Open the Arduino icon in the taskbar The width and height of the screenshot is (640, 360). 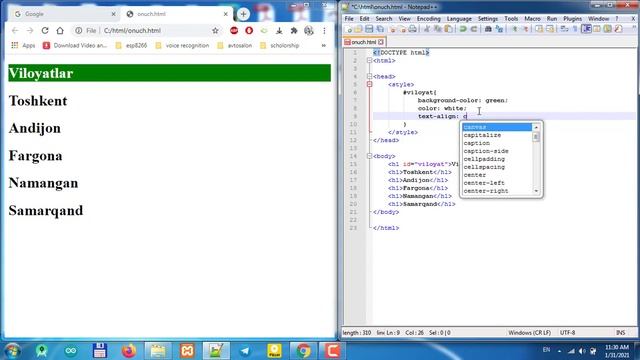coord(71,351)
